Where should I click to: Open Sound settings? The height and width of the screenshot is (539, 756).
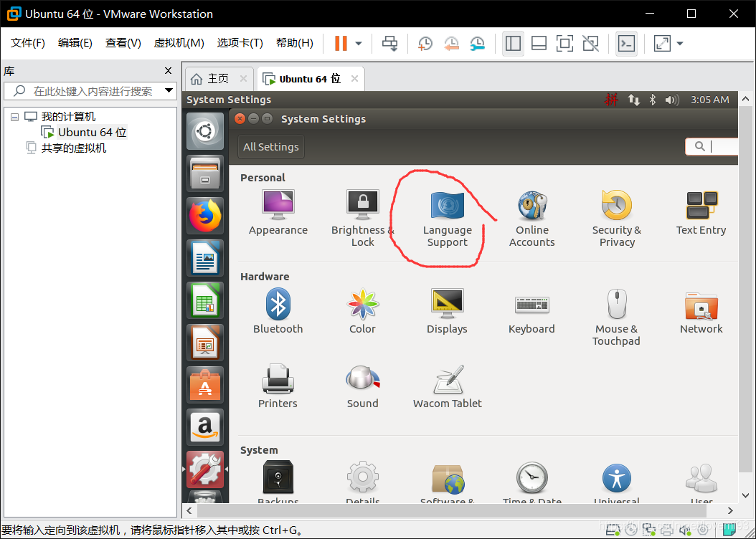click(x=362, y=386)
